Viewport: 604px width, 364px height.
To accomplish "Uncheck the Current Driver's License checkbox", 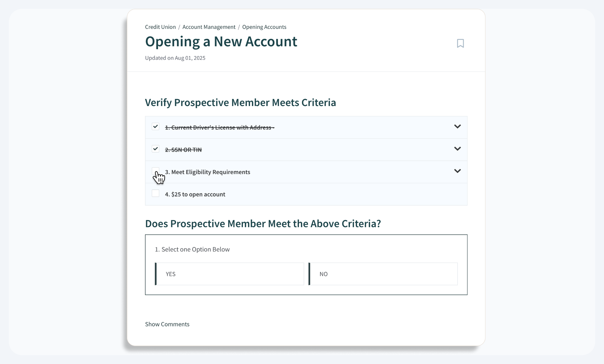I will coord(155,127).
